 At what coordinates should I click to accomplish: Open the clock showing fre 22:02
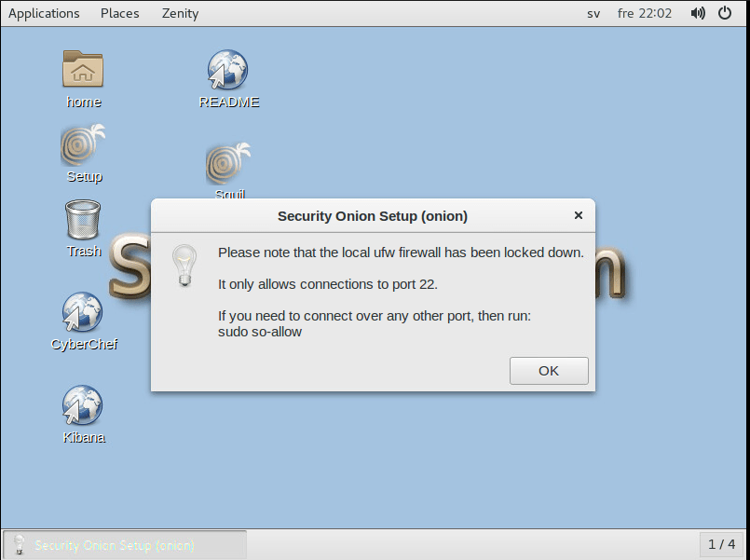point(645,13)
